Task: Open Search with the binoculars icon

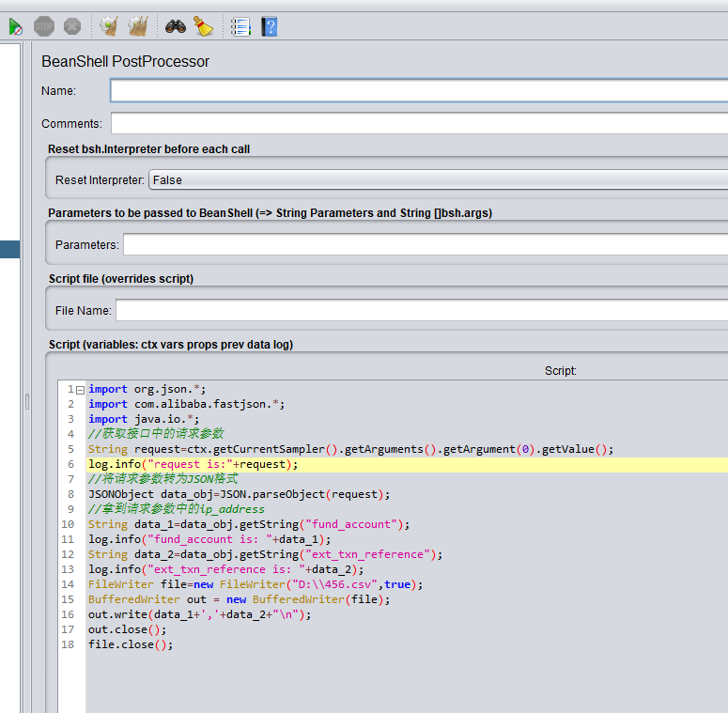Action: click(x=175, y=27)
